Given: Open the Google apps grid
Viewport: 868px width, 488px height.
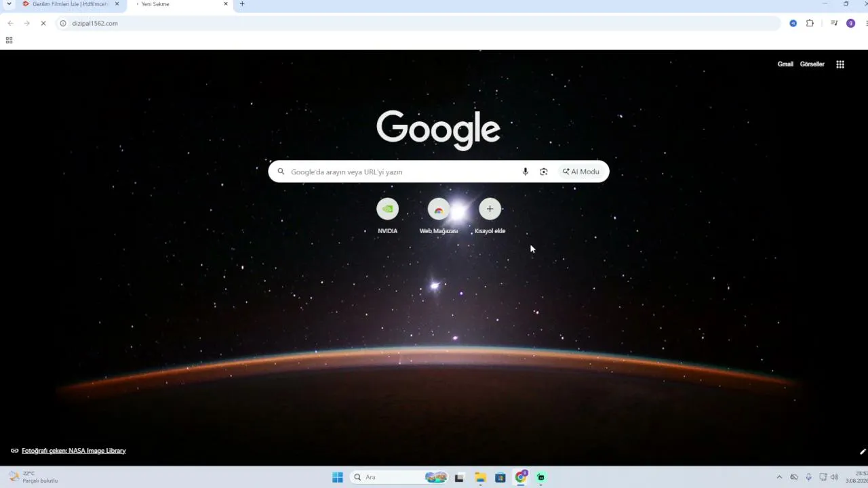Looking at the screenshot, I should tap(840, 64).
